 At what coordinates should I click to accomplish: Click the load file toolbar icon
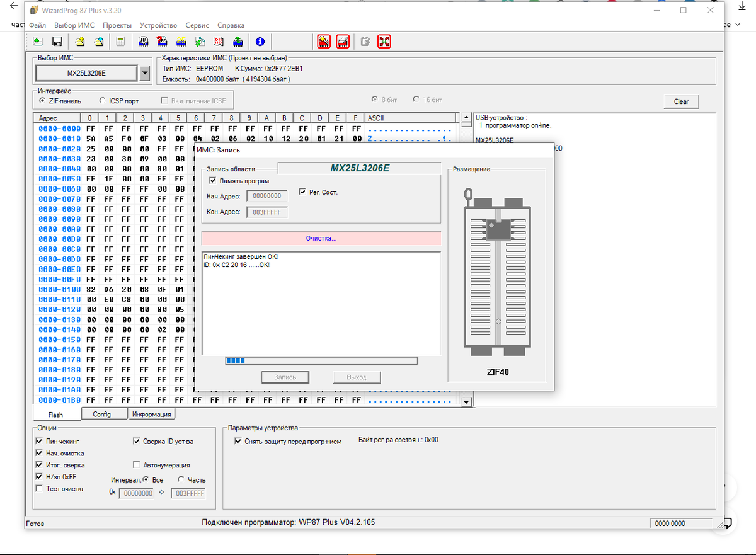[x=38, y=42]
